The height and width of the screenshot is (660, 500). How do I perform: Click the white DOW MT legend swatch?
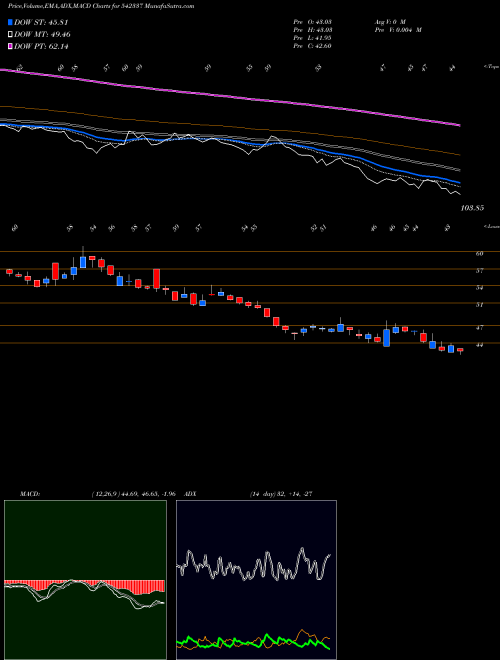11,35
